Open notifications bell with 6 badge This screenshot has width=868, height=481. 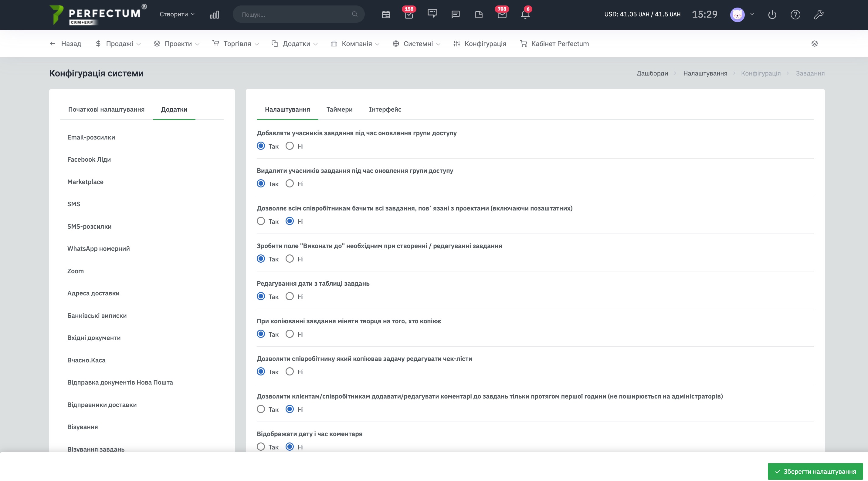(x=525, y=15)
